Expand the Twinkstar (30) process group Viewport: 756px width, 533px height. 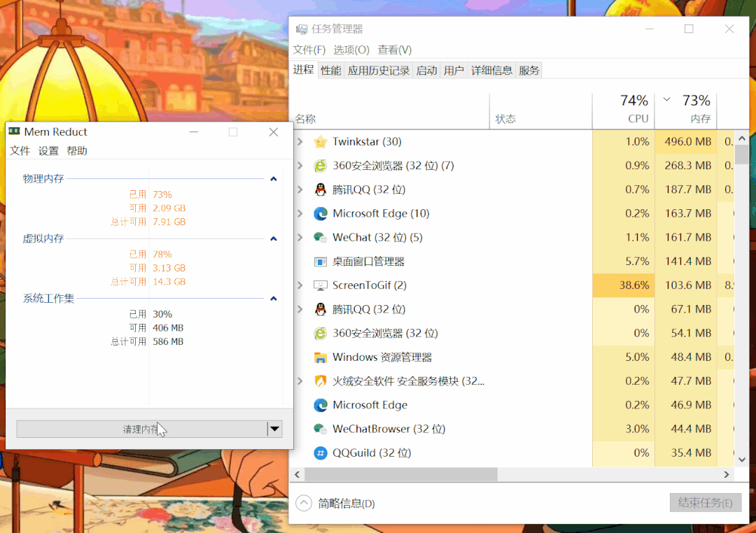300,142
